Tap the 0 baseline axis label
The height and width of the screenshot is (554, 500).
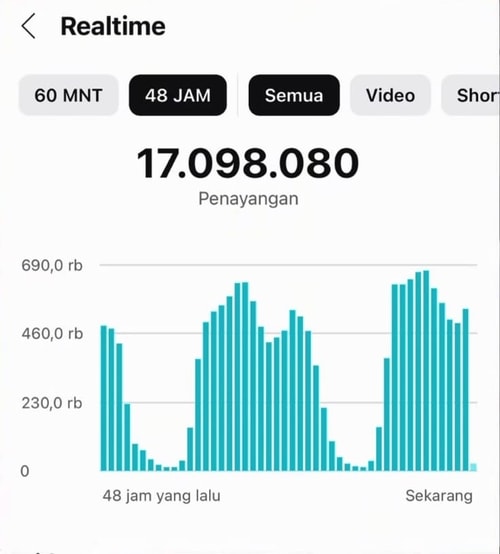tap(25, 471)
